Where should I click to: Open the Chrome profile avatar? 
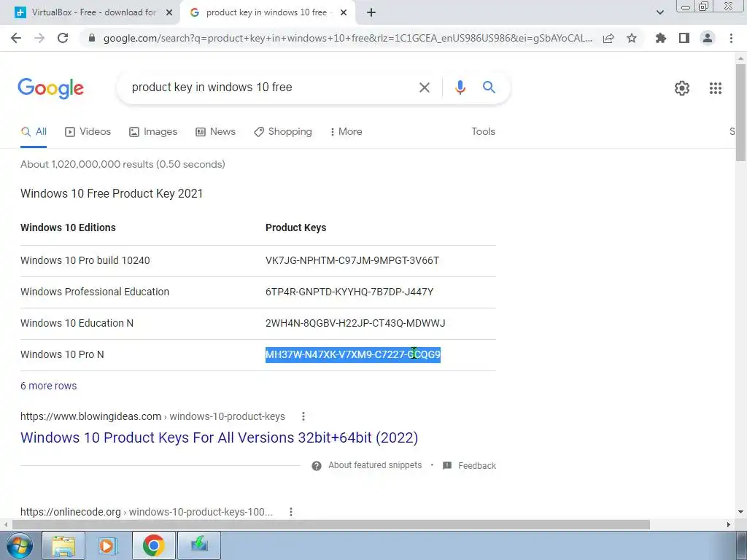pyautogui.click(x=708, y=38)
